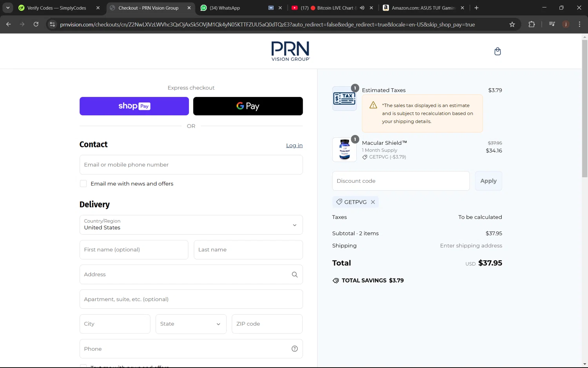This screenshot has width=588, height=368.
Task: Open the media control icon in toolbar
Action: 552,24
